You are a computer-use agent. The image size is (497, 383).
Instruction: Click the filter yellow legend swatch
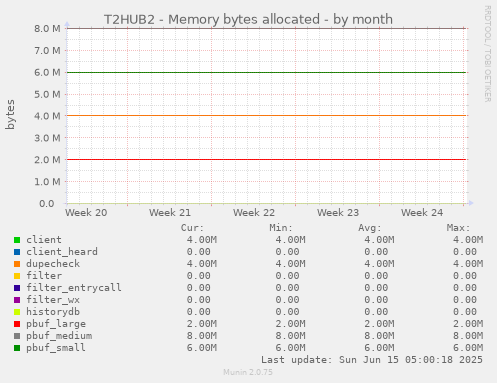pos(17,276)
